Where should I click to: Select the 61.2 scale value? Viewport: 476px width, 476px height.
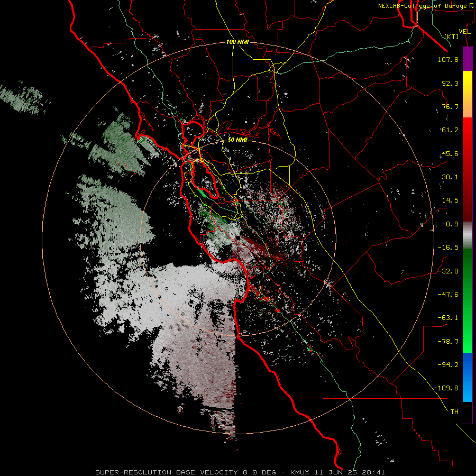click(450, 130)
